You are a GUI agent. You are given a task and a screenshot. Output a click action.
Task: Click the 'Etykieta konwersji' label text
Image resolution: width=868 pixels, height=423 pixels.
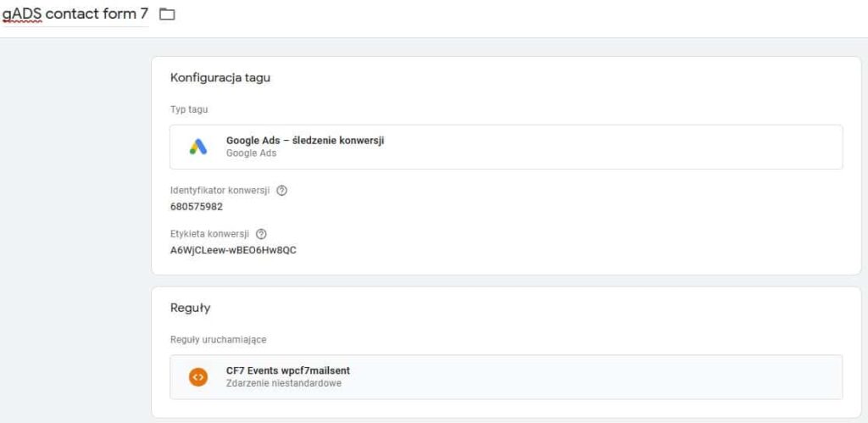coord(209,234)
